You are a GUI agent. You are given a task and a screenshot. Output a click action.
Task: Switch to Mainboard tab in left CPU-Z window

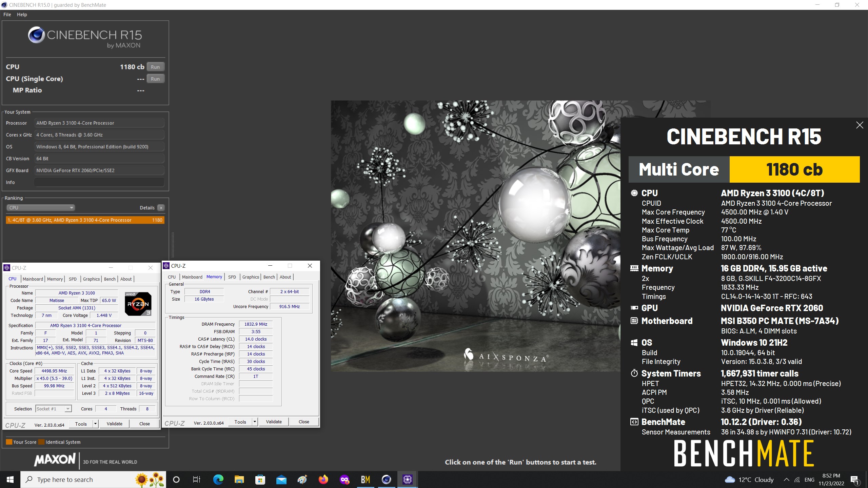pos(33,279)
